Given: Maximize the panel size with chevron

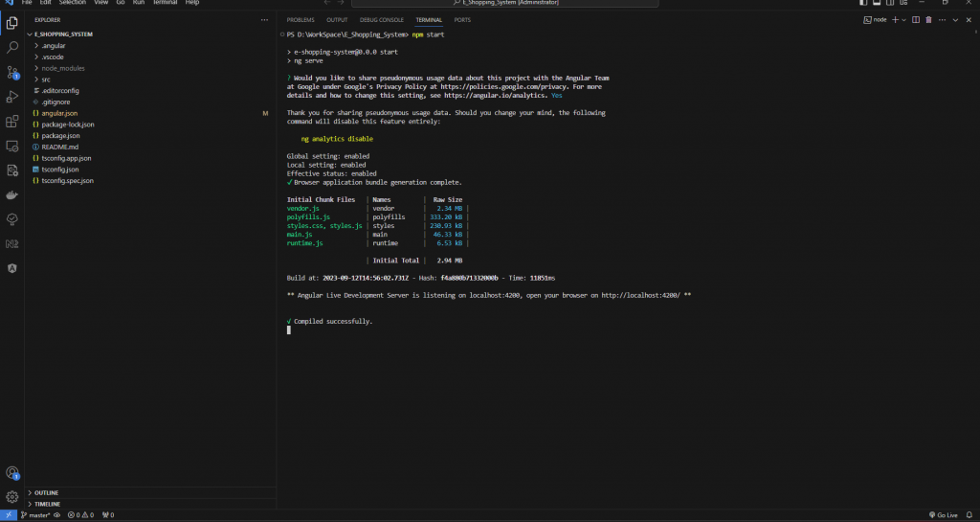Looking at the screenshot, I should [x=955, y=20].
